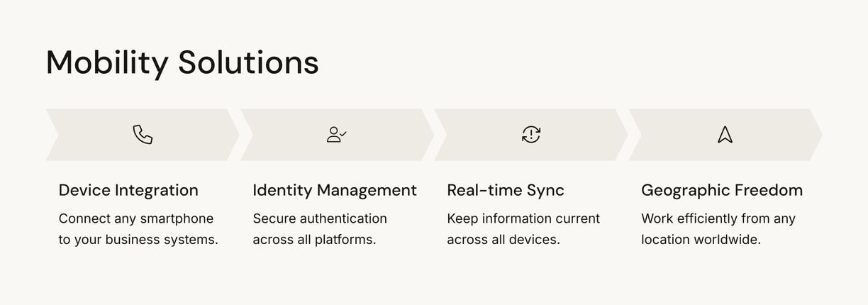Select the fourth chevron step banner

(725, 135)
